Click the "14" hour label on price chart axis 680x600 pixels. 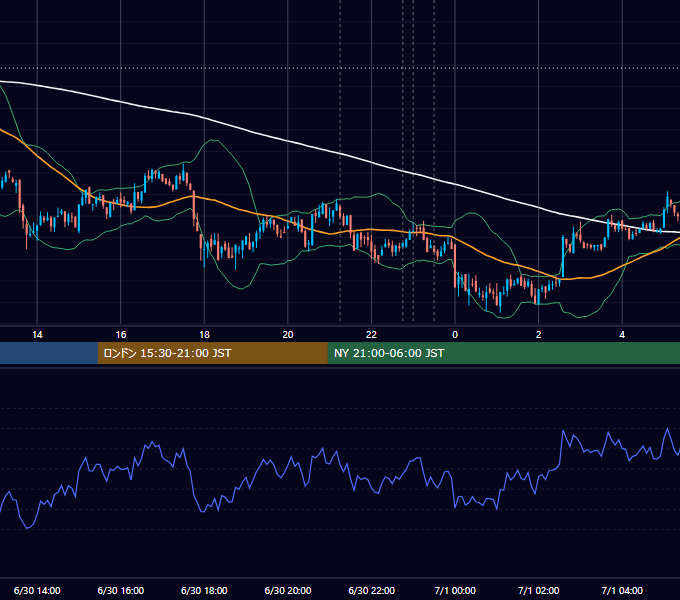pyautogui.click(x=37, y=335)
